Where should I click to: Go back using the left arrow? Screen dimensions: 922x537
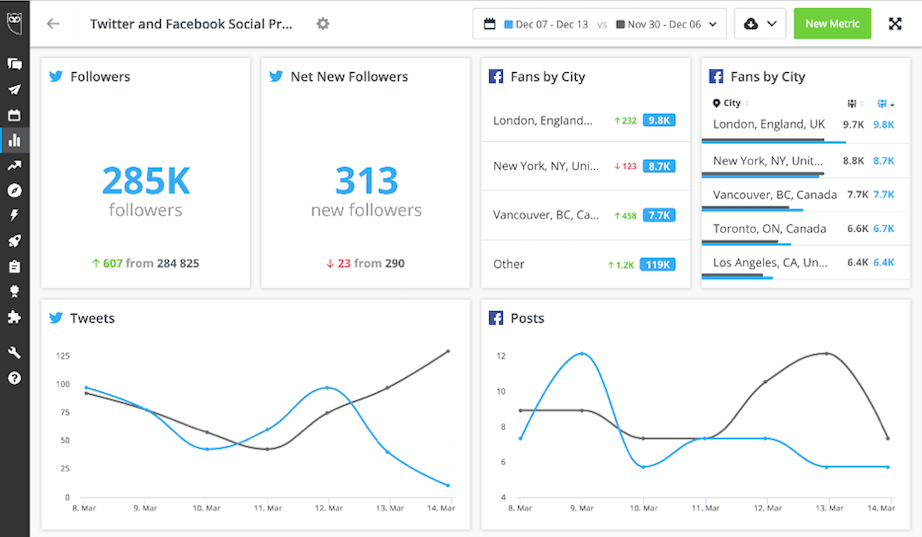[53, 24]
